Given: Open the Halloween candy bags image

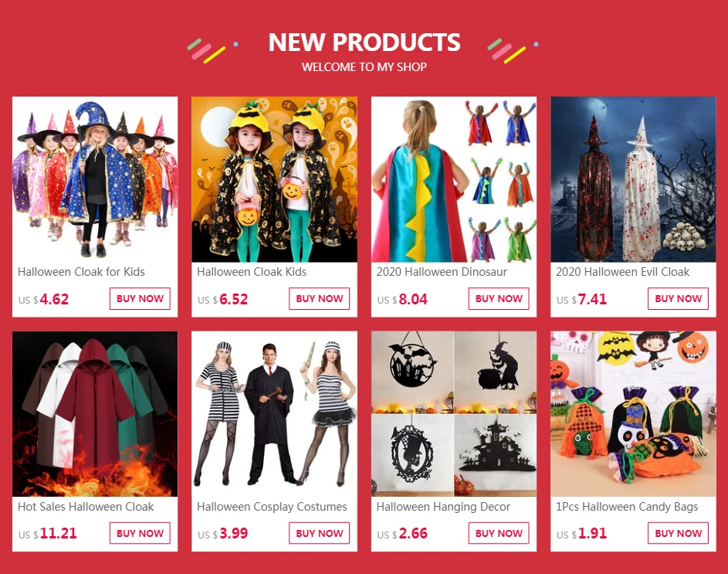Looking at the screenshot, I should 633,413.
